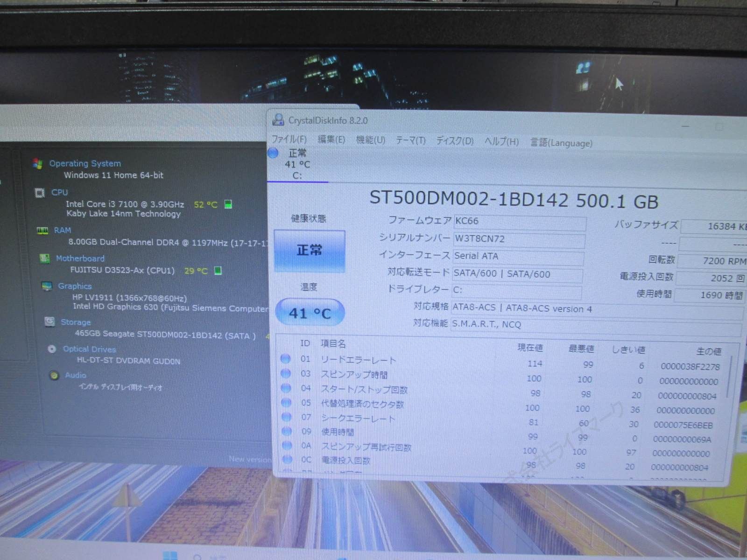Click the CPU chip icon in Speccy
747x560 pixels.
tap(40, 192)
